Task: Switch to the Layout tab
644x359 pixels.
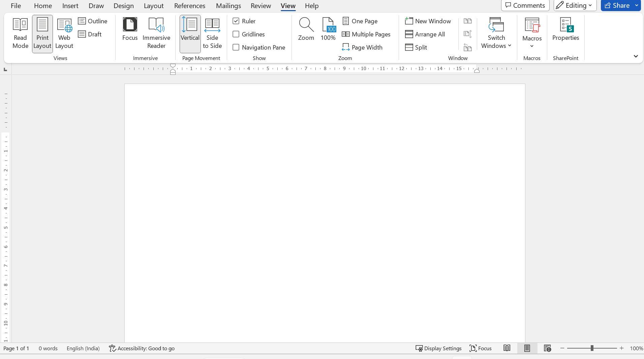Action: click(x=154, y=6)
